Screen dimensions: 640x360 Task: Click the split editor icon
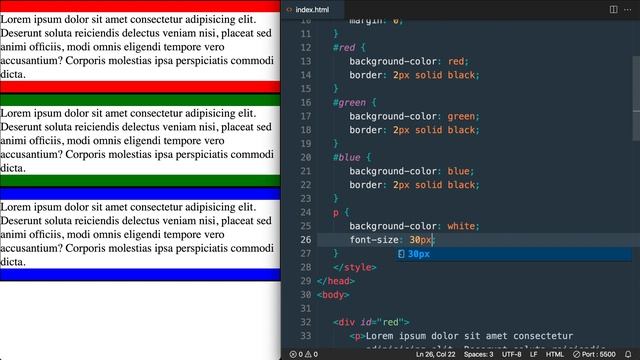coord(613,9)
